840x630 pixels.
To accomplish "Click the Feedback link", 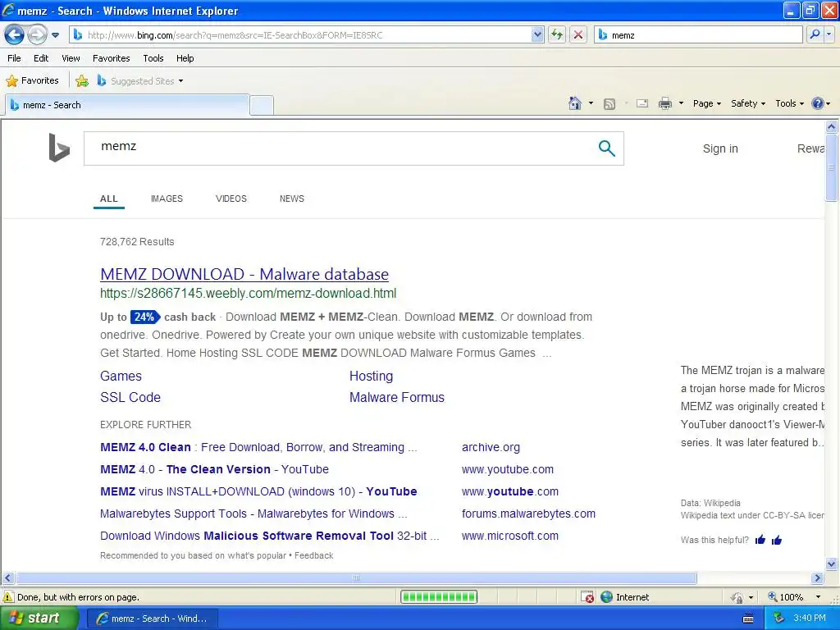I will coord(313,555).
